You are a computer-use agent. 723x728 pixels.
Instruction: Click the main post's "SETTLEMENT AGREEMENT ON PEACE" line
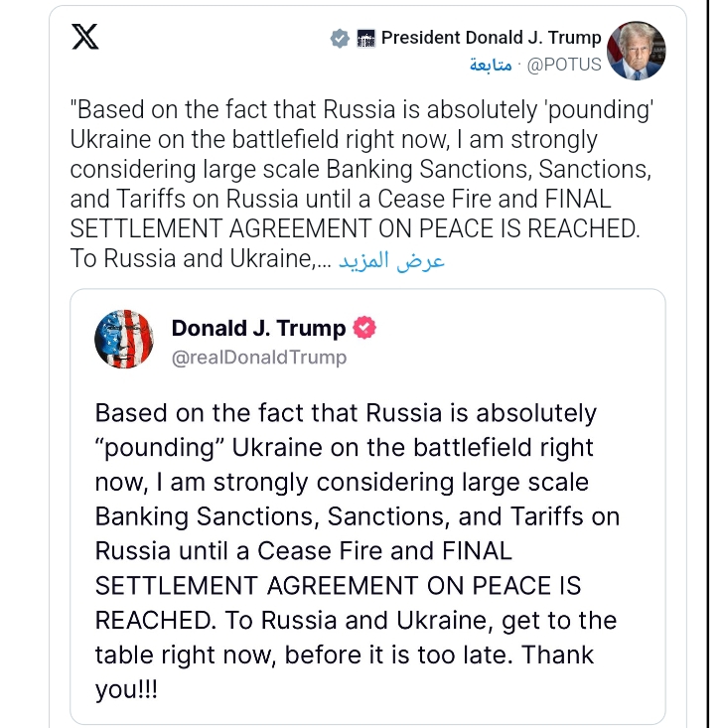(x=354, y=229)
